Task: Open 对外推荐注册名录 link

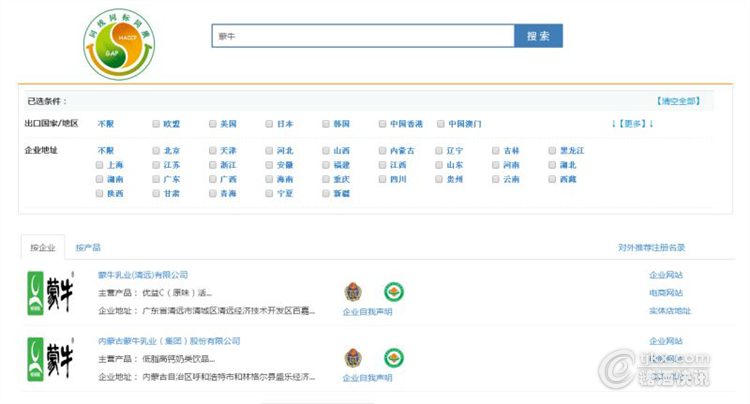Action: [x=651, y=248]
